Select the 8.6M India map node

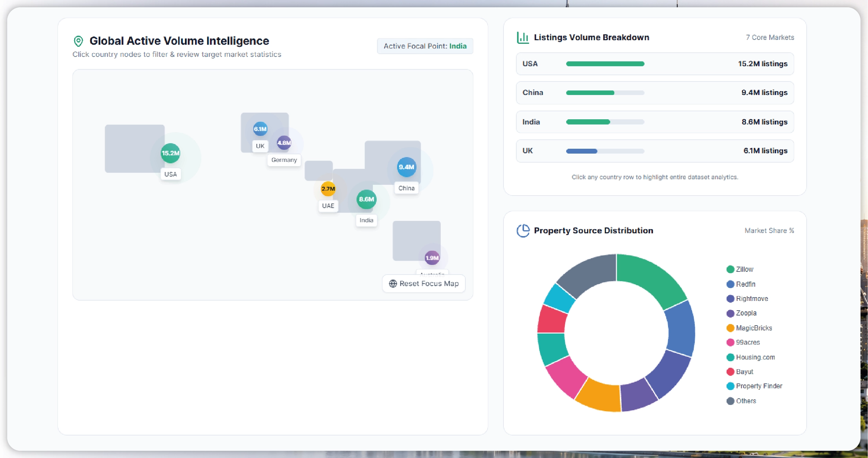(x=366, y=199)
